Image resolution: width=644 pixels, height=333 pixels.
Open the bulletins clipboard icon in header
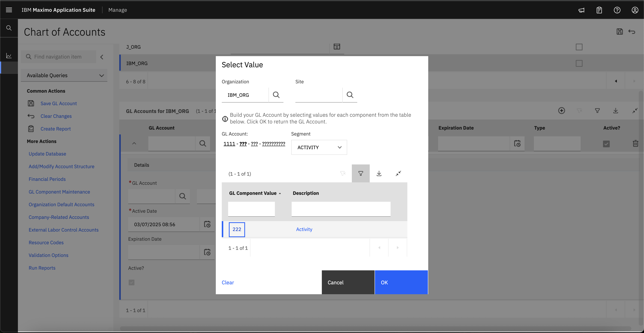pyautogui.click(x=599, y=10)
